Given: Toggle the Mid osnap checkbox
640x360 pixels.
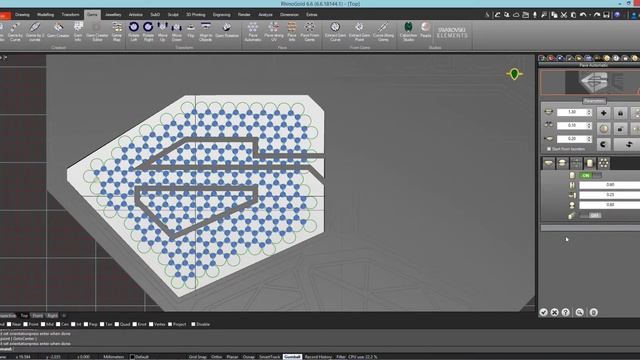Looking at the screenshot, I should [43, 324].
